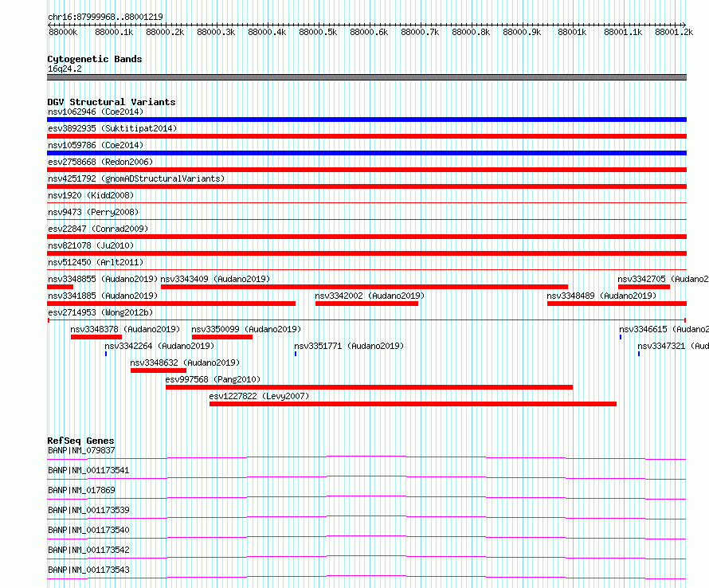Click the Cytogenetic Bands track title
Viewport: 709px width, 588px height.
[95, 59]
